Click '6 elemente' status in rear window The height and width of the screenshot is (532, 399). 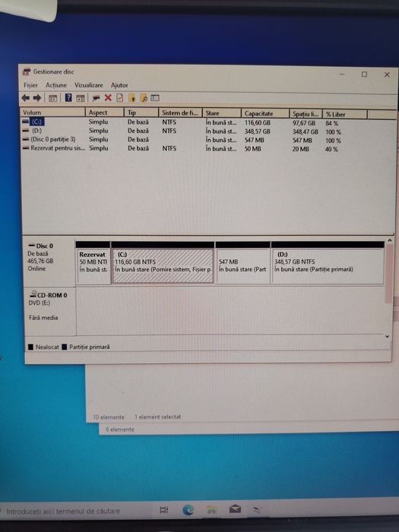point(120,429)
